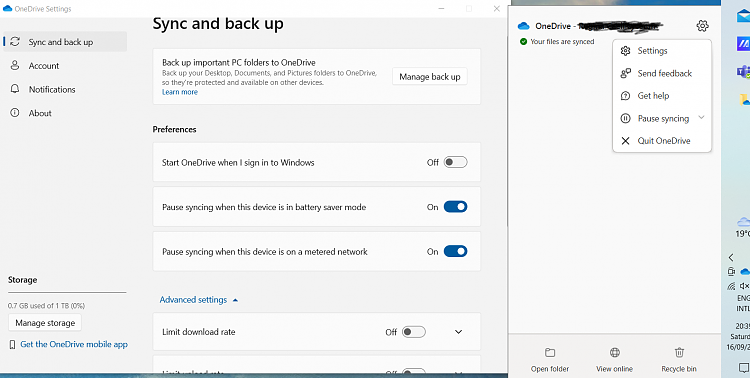Follow the Learn more link
Image resolution: width=750 pixels, height=378 pixels.
coord(180,92)
